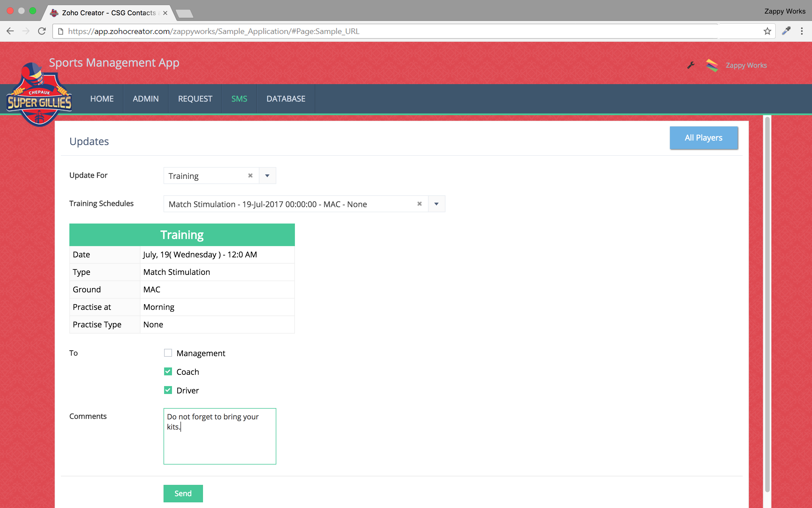Click the browser address bar URL
This screenshot has width=812, height=508.
213,31
